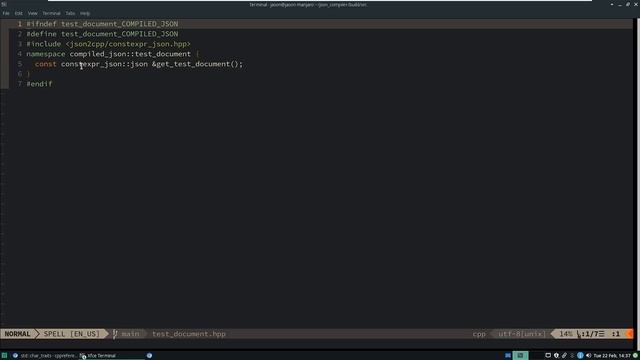Click the green session icon at taskbar end
The height and width of the screenshot is (360, 640).
pyautogui.click(x=636, y=356)
